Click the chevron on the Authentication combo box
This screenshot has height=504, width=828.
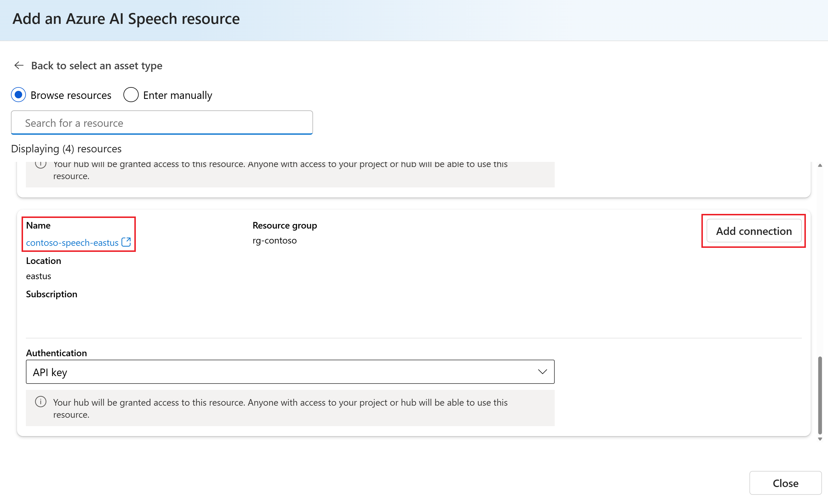point(542,372)
